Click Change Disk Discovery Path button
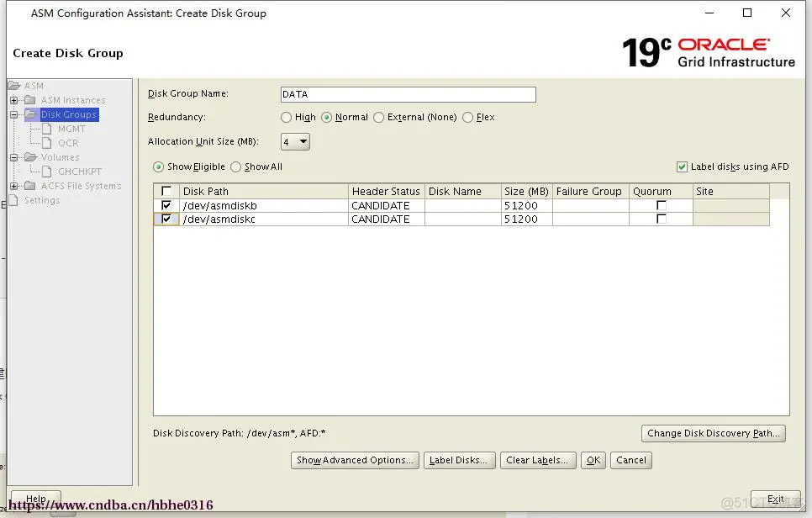812x518 pixels. pyautogui.click(x=713, y=433)
